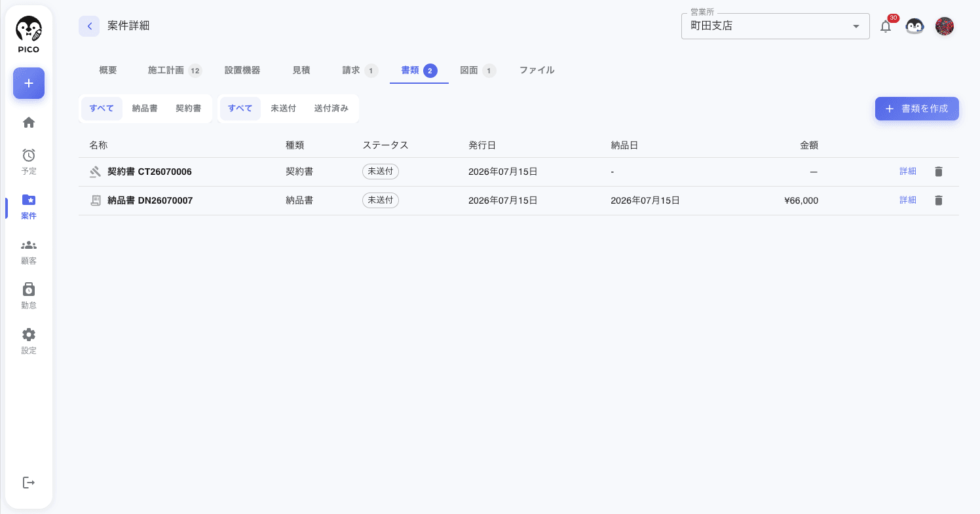Open the 営業所 町田支店 dropdown
This screenshot has height=514, width=980.
click(x=776, y=26)
